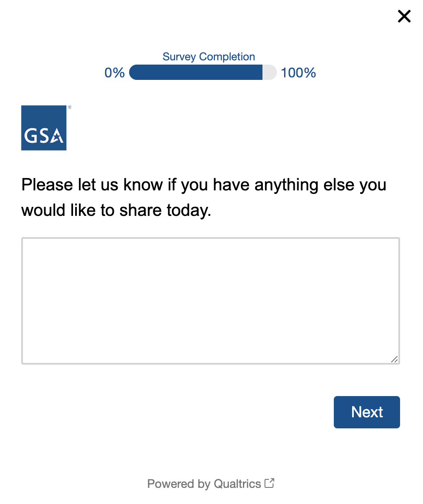This screenshot has width=423, height=504.
Task: Click the text box resize handle
Action: click(395, 359)
